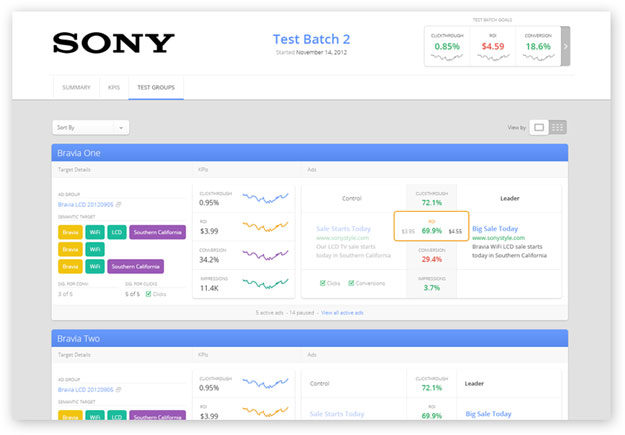
Task: Select the Clickthrough 0.85% goal card
Action: click(447, 46)
